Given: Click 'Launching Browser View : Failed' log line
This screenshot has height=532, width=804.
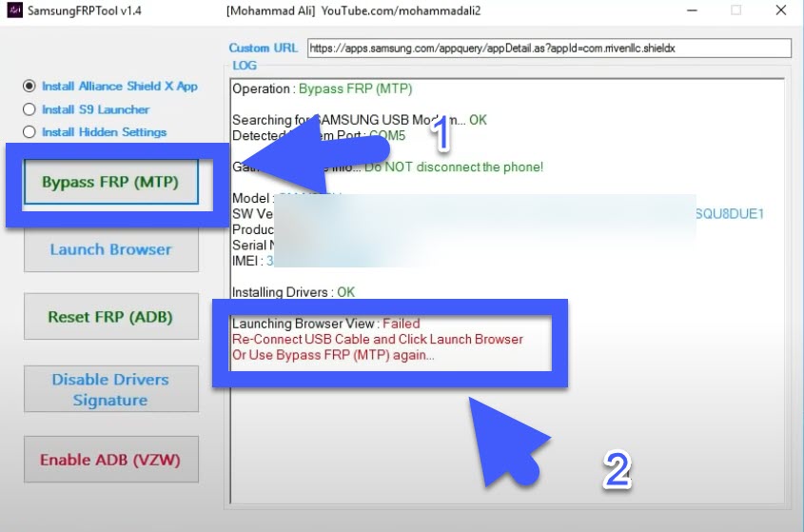Looking at the screenshot, I should pos(326,324).
